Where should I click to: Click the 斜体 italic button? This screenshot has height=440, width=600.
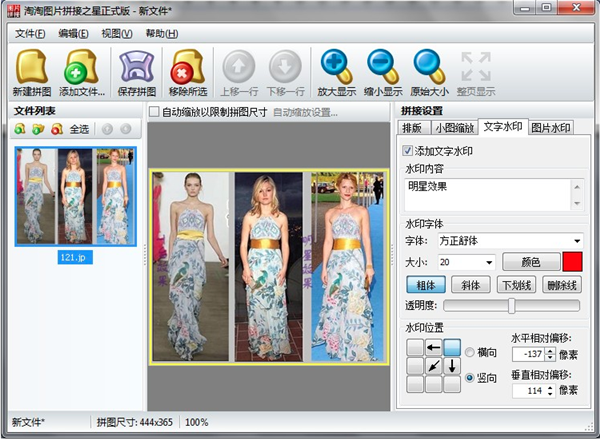tap(473, 284)
